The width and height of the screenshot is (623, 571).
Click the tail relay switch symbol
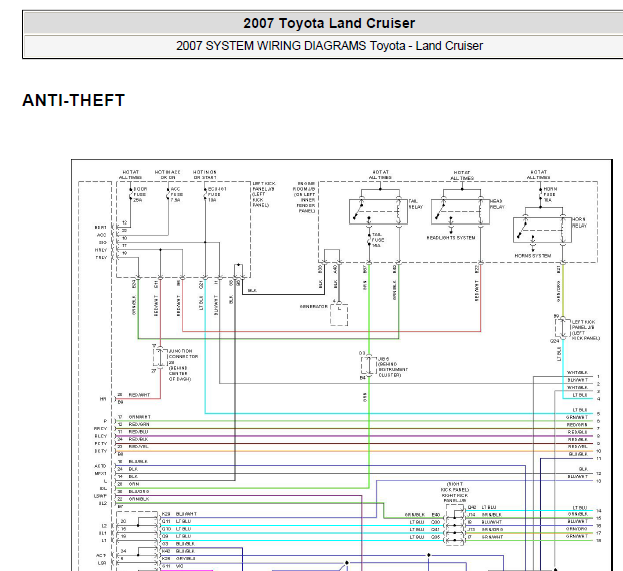pyautogui.click(x=378, y=212)
